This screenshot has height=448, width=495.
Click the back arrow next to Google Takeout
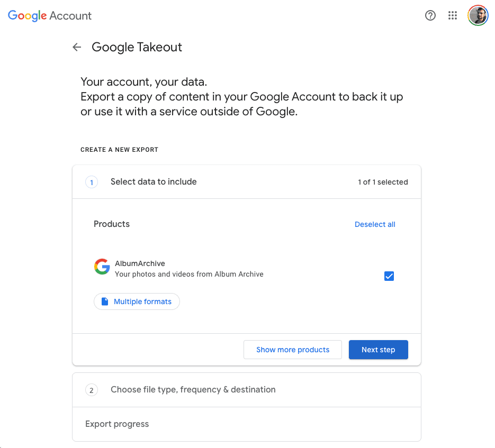77,47
